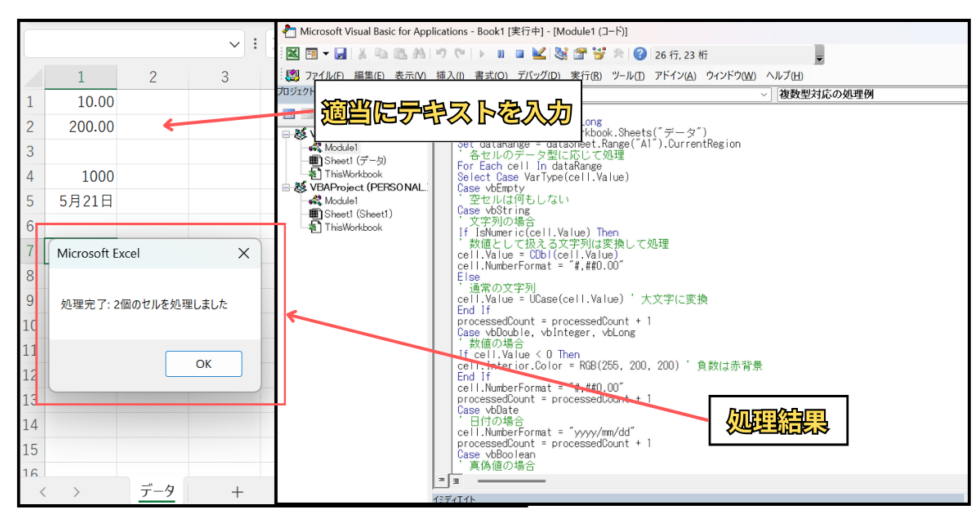Collapse the VBAProject (PERSONAL tree node

pos(286,187)
